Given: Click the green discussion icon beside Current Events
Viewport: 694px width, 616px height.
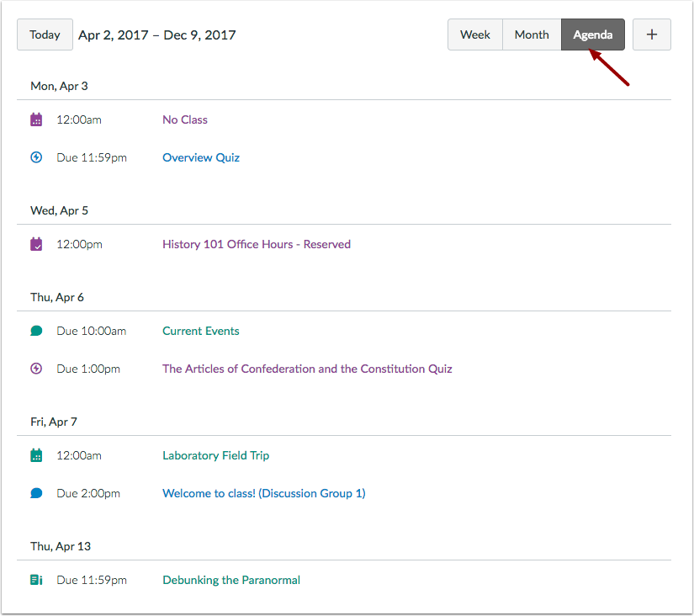Looking at the screenshot, I should click(36, 331).
